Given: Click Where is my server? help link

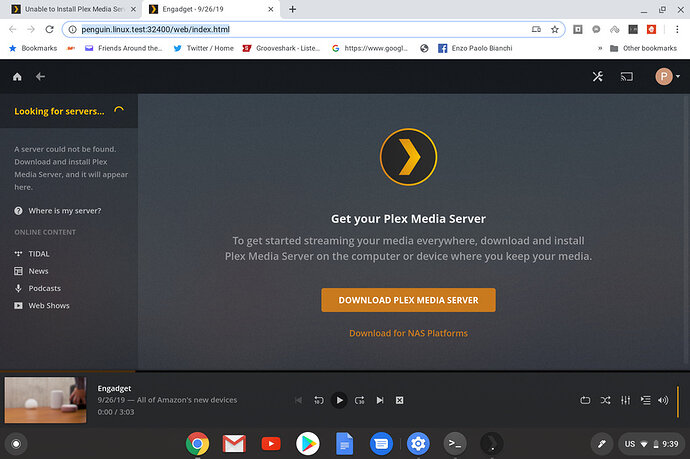Looking at the screenshot, I should [x=58, y=211].
